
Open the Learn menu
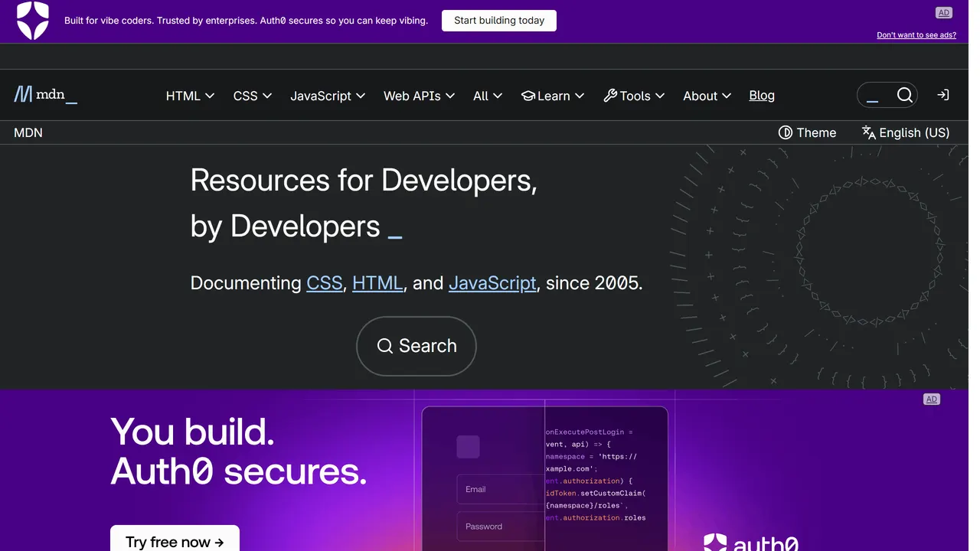pos(553,96)
